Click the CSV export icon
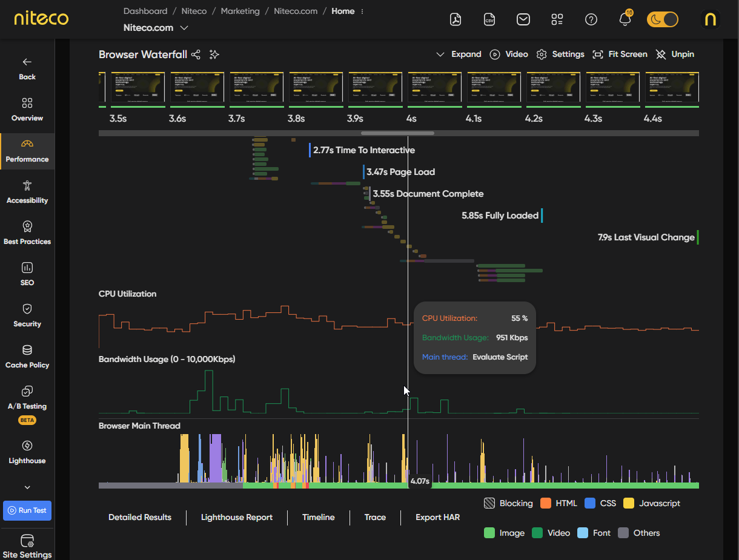The image size is (739, 560). point(489,19)
